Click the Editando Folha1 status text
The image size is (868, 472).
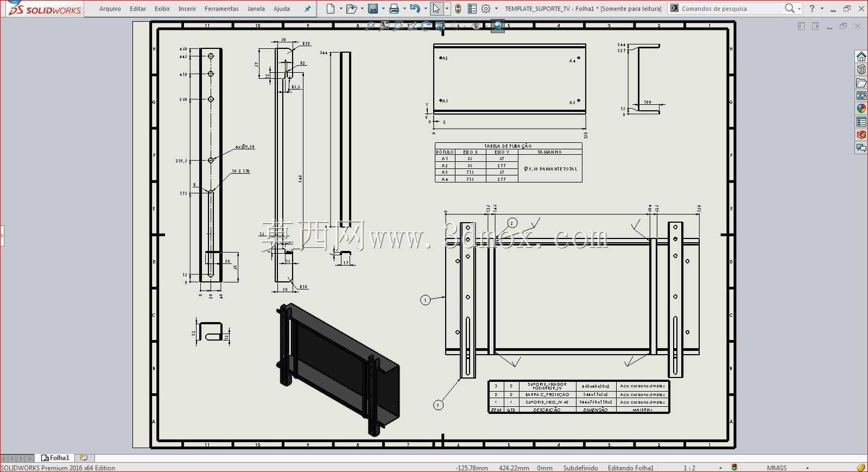tap(631, 468)
